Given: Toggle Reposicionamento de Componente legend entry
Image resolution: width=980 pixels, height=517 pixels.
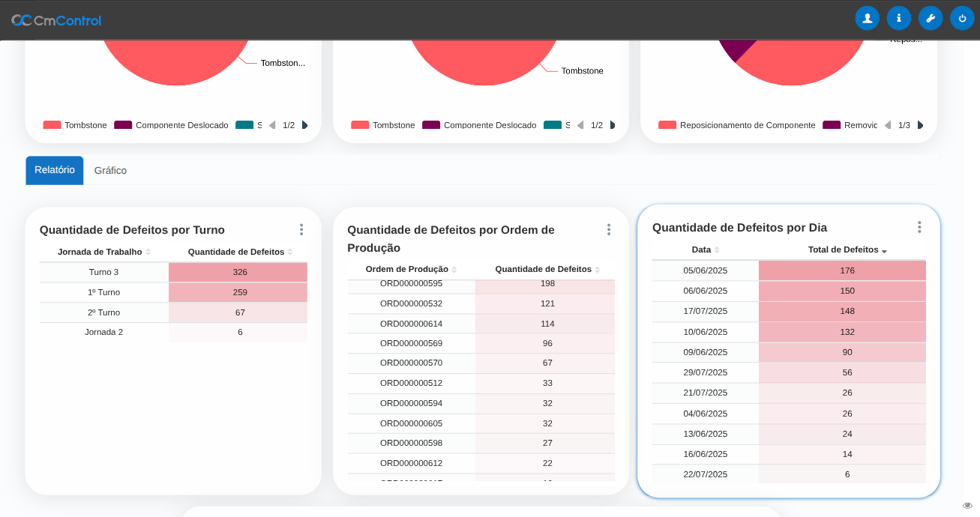Looking at the screenshot, I should click(737, 125).
